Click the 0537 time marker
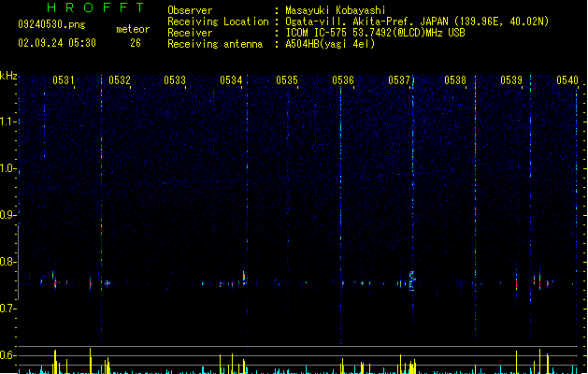 click(399, 80)
